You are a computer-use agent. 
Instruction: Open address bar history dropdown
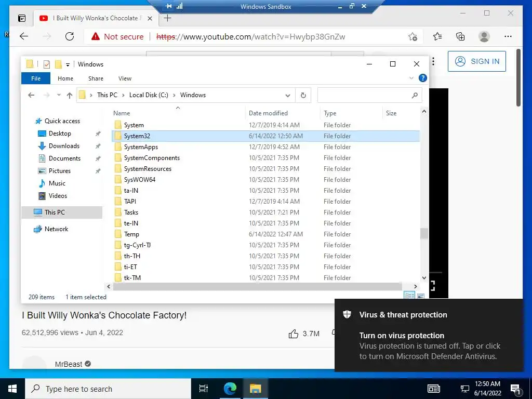pyautogui.click(x=288, y=96)
